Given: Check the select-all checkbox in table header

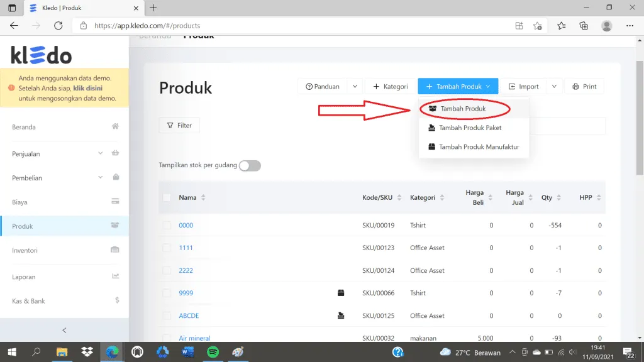Looking at the screenshot, I should [x=167, y=197].
